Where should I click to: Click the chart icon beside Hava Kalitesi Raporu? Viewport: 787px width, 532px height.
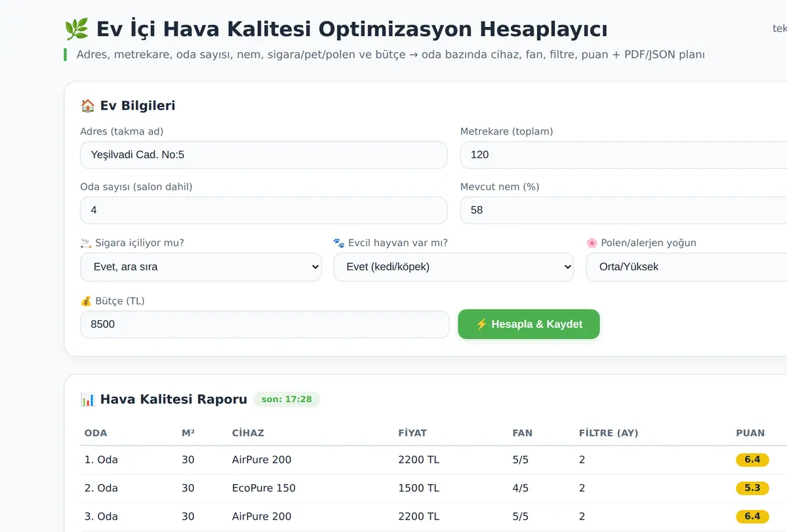pyautogui.click(x=87, y=399)
